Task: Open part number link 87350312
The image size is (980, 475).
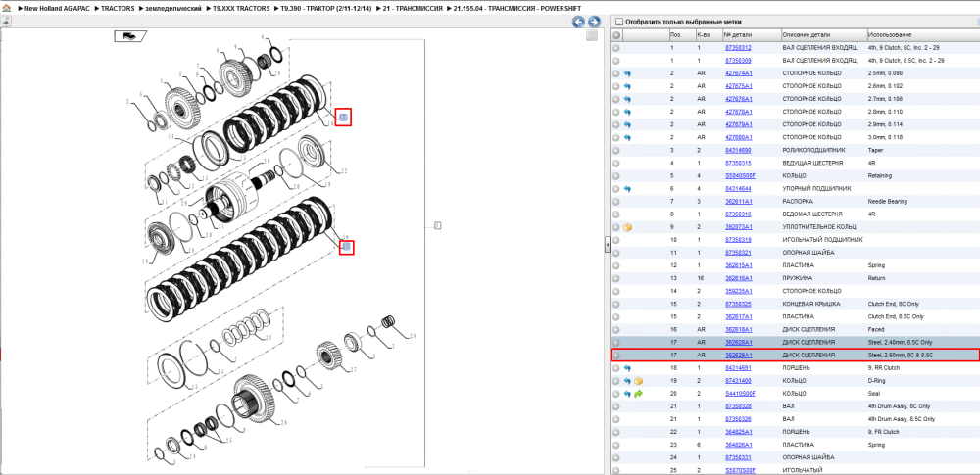Action: pyautogui.click(x=738, y=47)
